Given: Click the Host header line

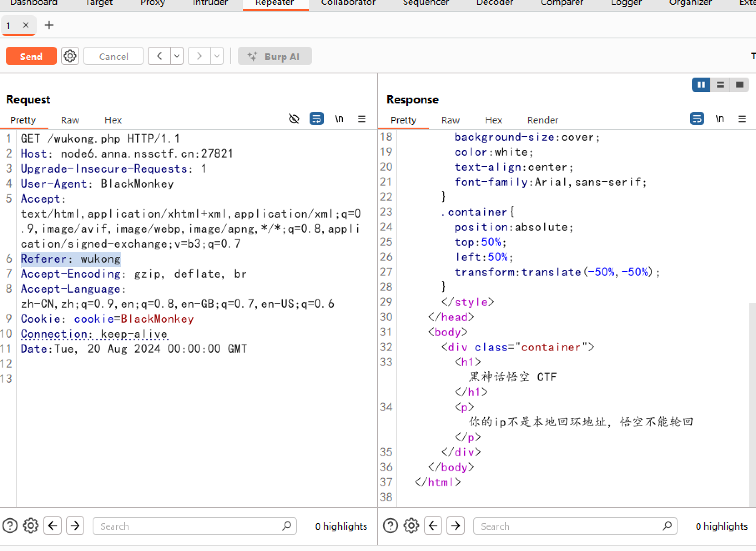Looking at the screenshot, I should [127, 154].
